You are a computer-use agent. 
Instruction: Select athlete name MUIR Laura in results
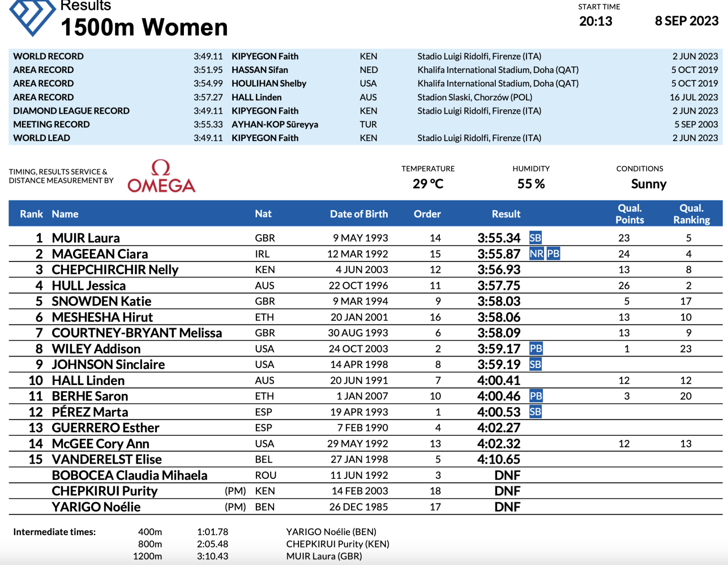pos(86,238)
